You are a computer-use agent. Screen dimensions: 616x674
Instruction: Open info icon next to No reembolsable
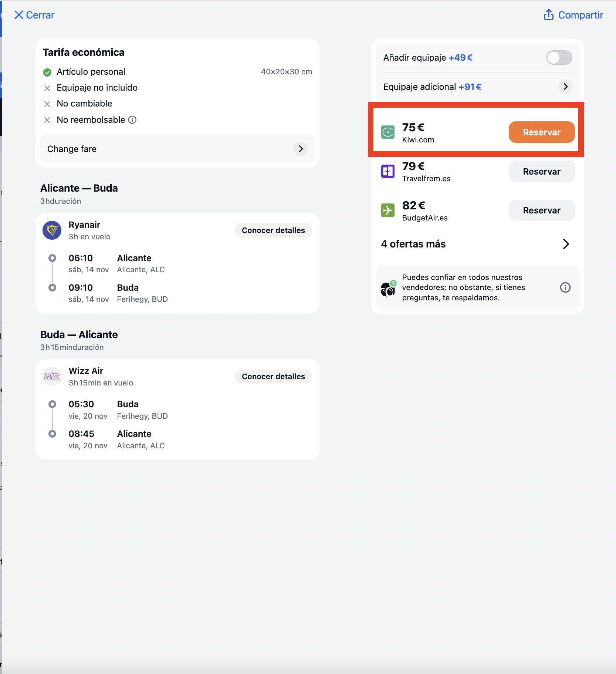coord(132,120)
